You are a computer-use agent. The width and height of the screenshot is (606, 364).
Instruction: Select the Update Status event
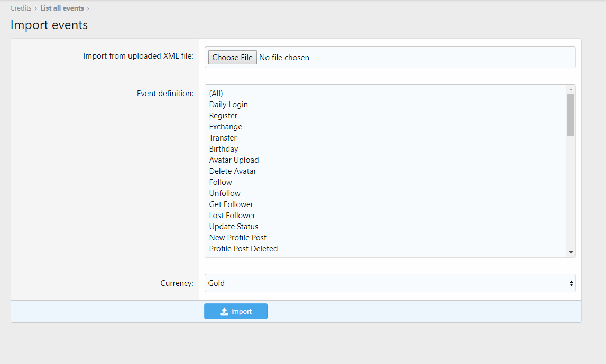tap(234, 227)
